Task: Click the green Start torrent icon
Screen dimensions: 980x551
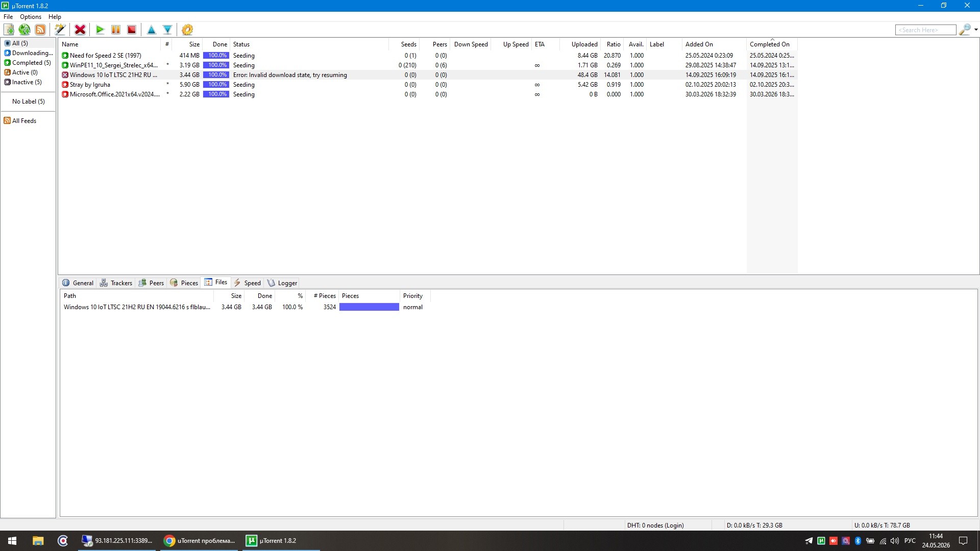Action: [x=100, y=30]
